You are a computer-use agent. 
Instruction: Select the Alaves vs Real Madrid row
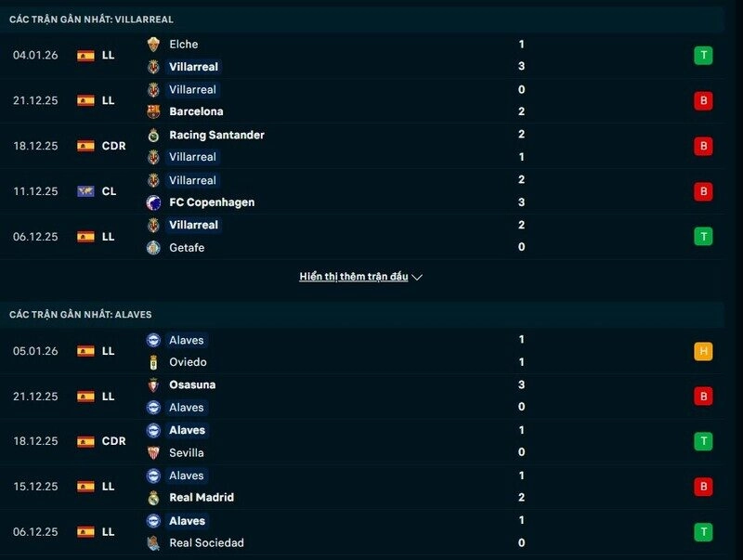[371, 487]
